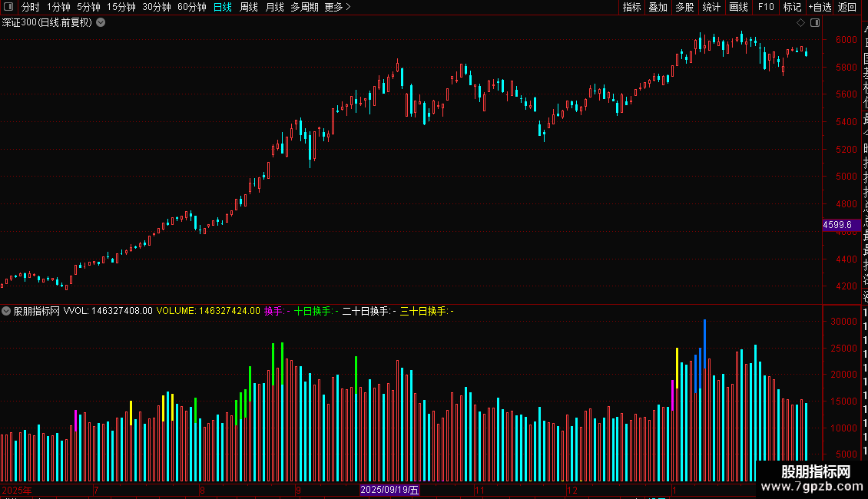
Task: Switch to 分时 intraday view
Action: click(x=31, y=7)
